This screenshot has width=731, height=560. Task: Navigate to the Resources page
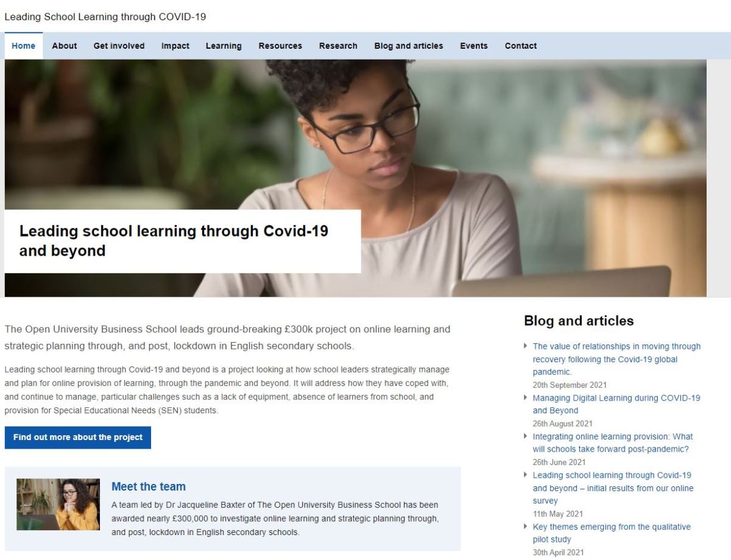click(x=280, y=46)
